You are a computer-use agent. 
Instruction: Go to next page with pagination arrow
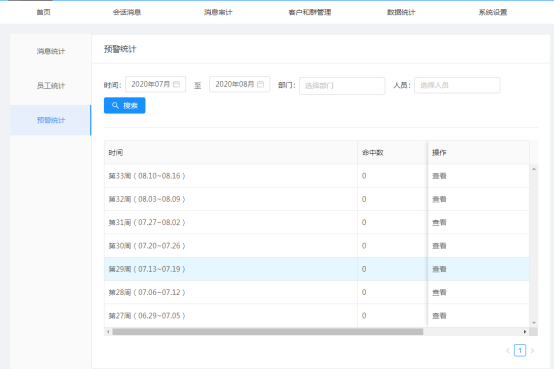(532, 351)
